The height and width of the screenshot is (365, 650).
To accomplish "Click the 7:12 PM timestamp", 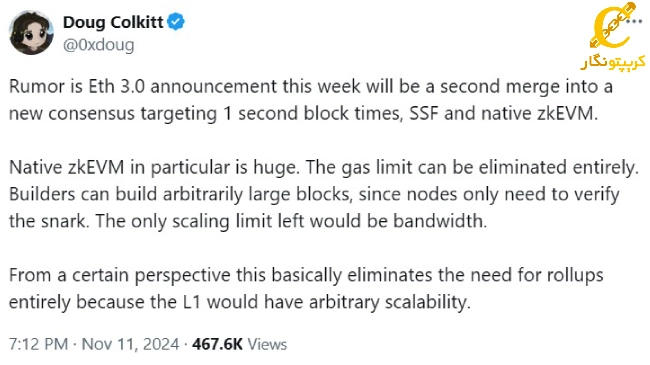I will [x=39, y=344].
